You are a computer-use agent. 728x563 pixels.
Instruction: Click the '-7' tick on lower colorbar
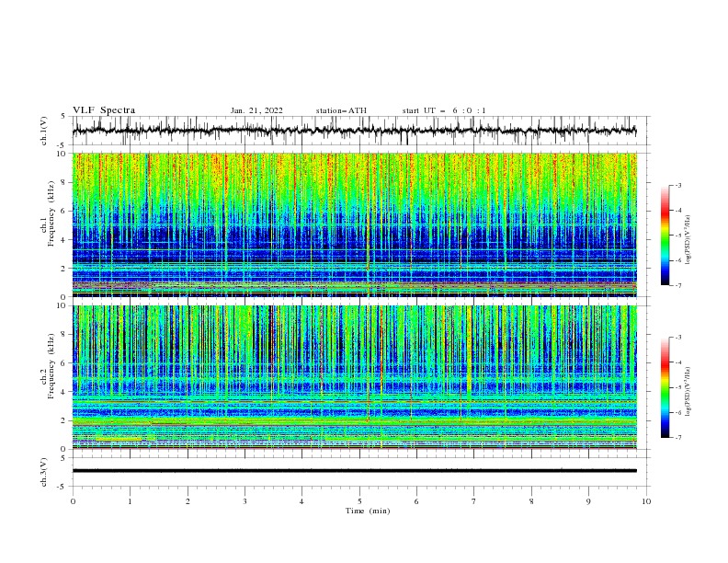[677, 437]
